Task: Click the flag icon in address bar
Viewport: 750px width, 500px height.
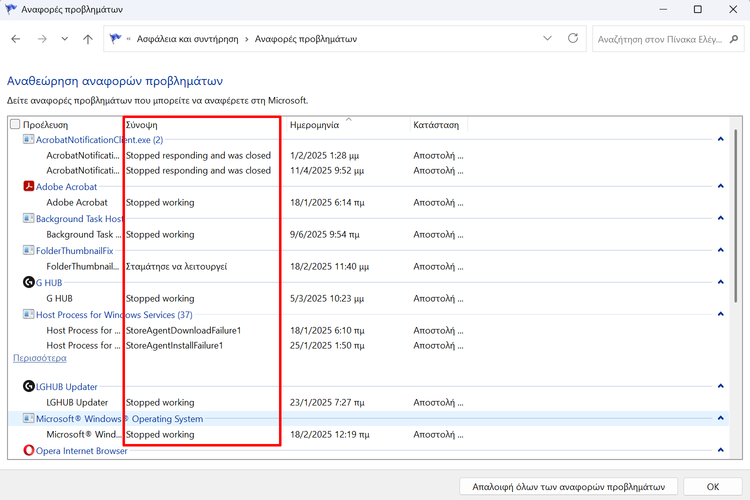Action: (x=115, y=39)
